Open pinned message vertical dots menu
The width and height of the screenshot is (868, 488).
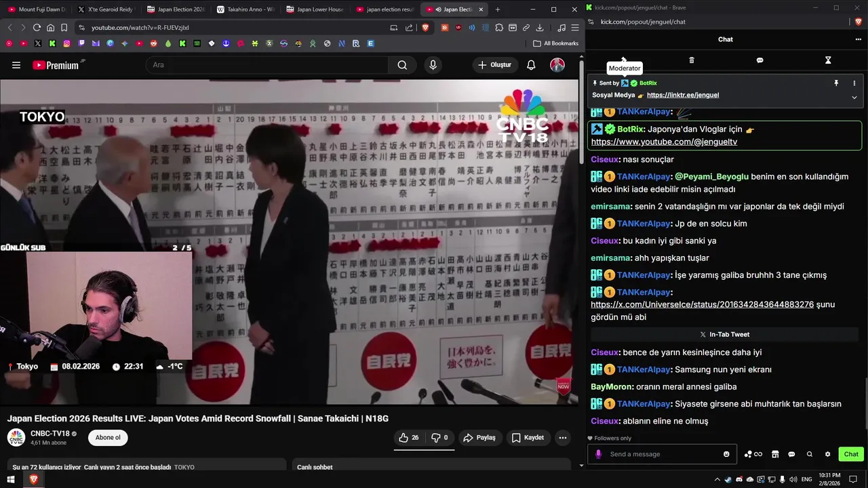pyautogui.click(x=854, y=83)
